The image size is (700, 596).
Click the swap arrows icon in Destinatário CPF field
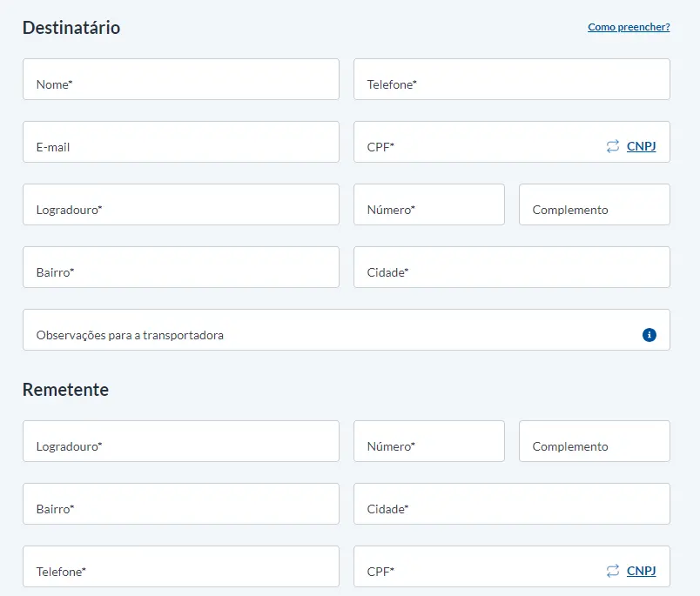tap(613, 146)
